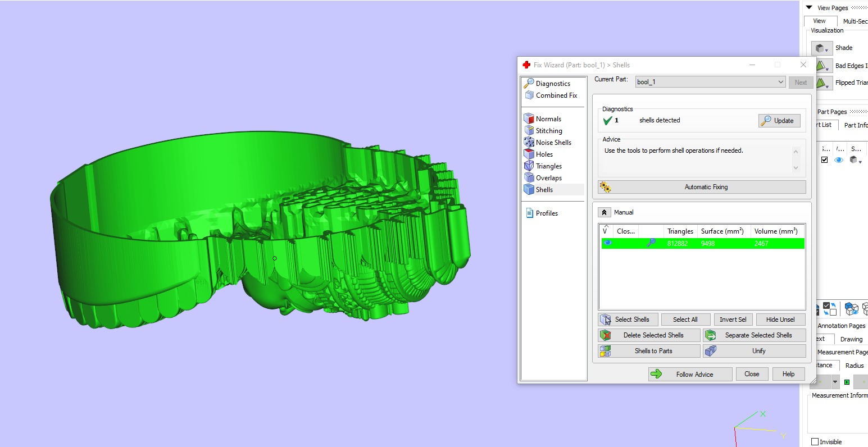This screenshot has width=868, height=447.
Task: Click the Follow Advice button
Action: pyautogui.click(x=690, y=374)
